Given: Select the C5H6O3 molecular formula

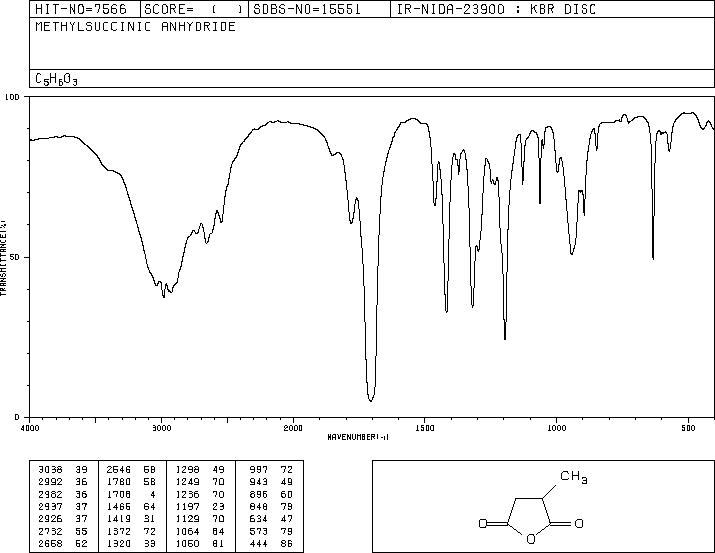Looking at the screenshot, I should tap(56, 79).
